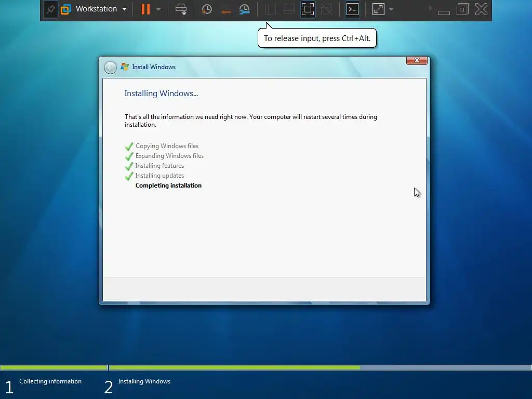Screen dimensions: 532x399
Task: Click the checkmark beside Installing updates
Action: point(129,176)
